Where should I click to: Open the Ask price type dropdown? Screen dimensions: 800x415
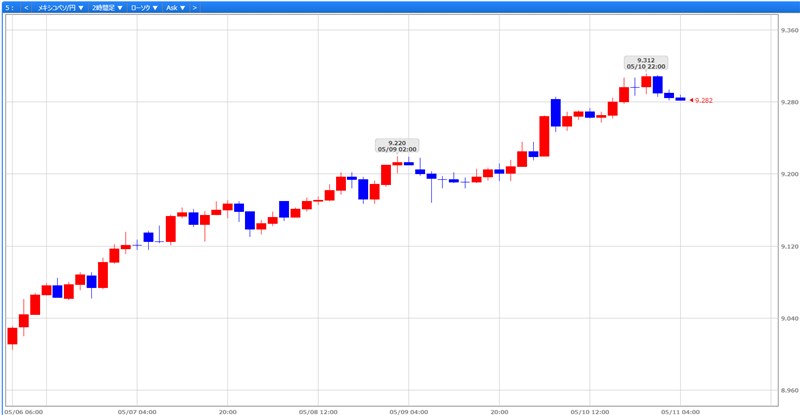tap(175, 7)
